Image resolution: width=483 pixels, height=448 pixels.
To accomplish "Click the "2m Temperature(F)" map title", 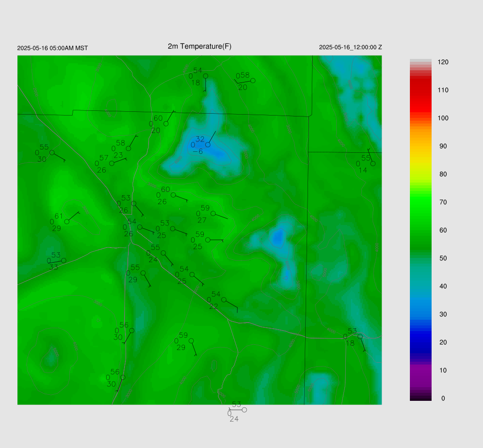I will pyautogui.click(x=200, y=46).
